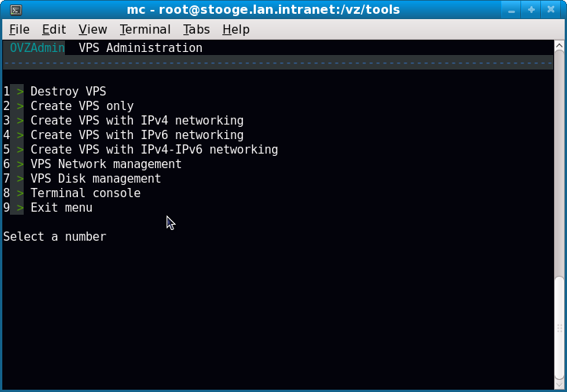The width and height of the screenshot is (567, 392).
Task: Open VPS Network management option
Action: [105, 164]
